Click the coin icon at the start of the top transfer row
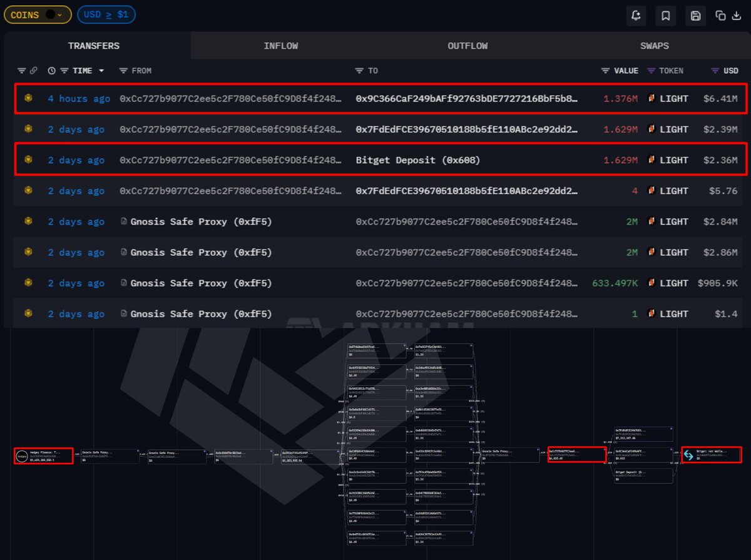The height and width of the screenshot is (560, 751). [x=28, y=98]
